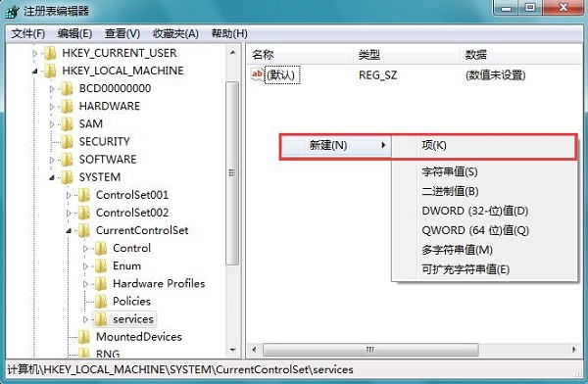Click the HKEY_LOCAL_MACHINE folder icon
The width and height of the screenshot is (588, 384).
click(50, 71)
